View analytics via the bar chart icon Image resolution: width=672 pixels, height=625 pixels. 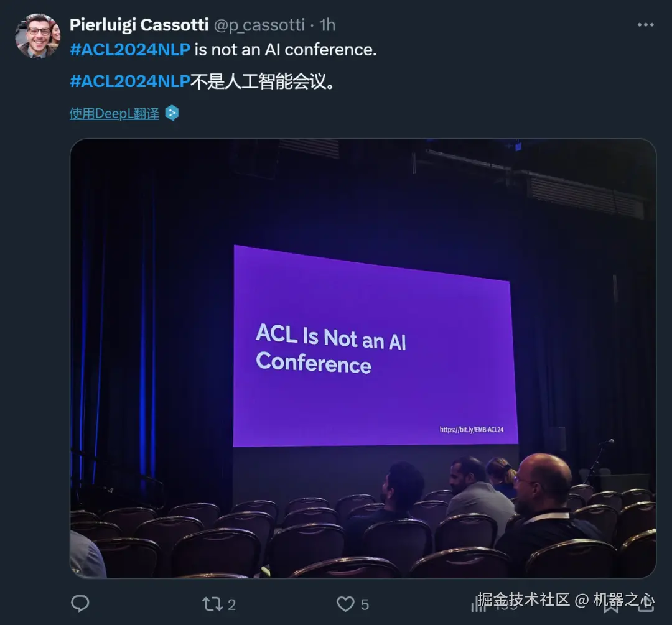478,604
